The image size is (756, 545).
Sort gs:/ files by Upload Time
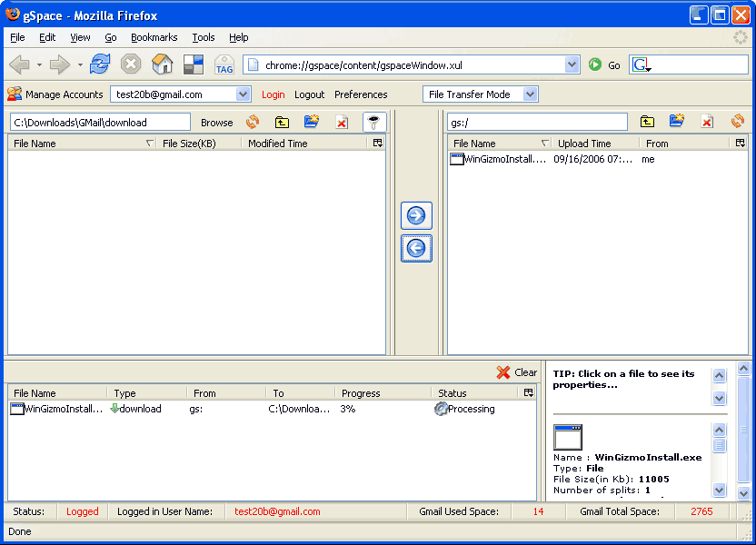click(595, 144)
